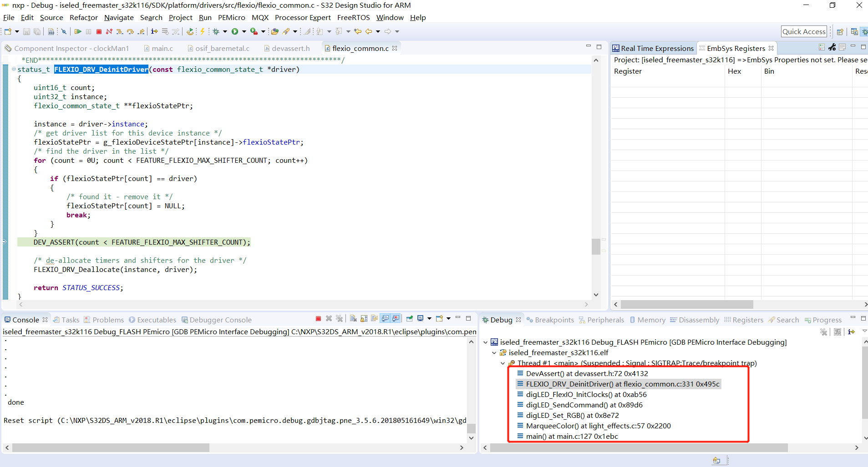Switch to the flexio_common.c editor tab

click(360, 48)
